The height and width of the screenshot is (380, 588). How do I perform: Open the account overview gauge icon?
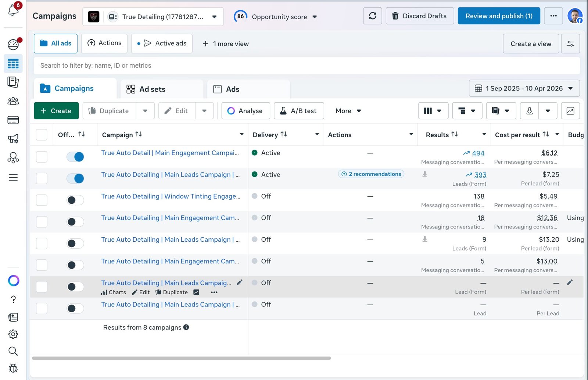click(x=13, y=45)
